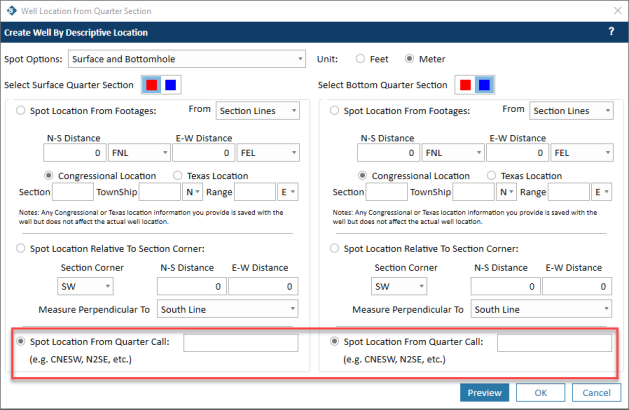Focus surface corner E-W Distance field
This screenshot has width=629, height=410.
263,286
